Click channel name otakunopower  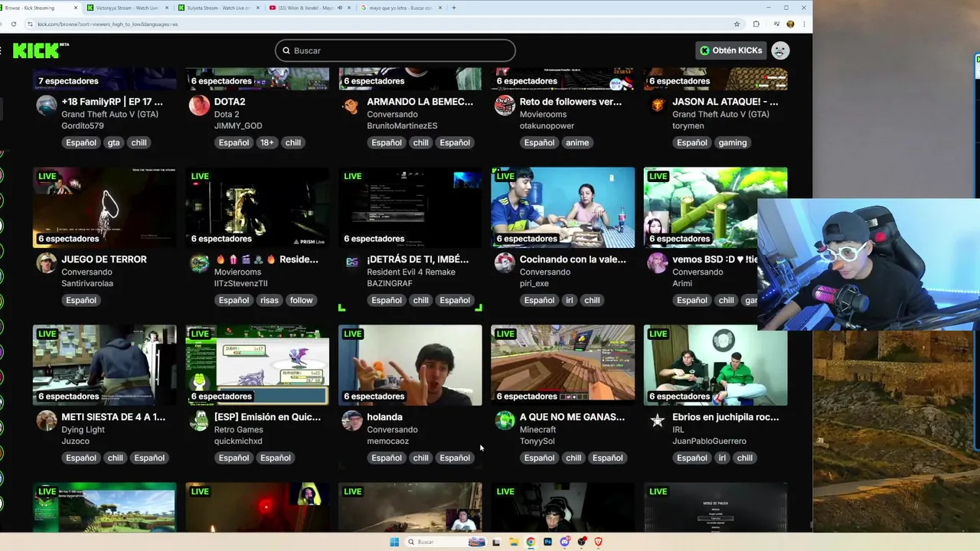547,126
